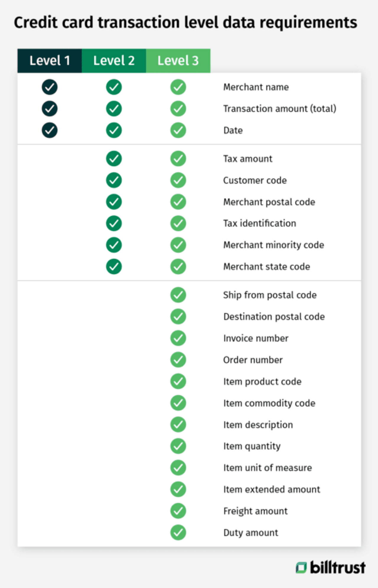Click the Level 1 header tab

tap(50, 61)
